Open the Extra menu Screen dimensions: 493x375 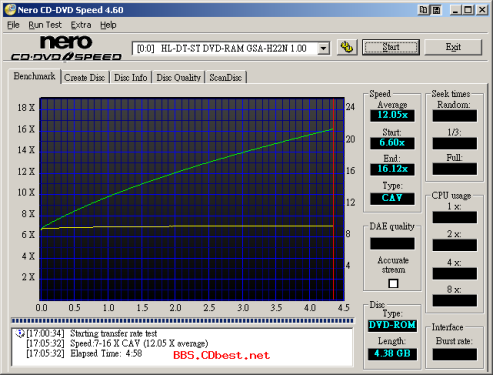(81, 25)
